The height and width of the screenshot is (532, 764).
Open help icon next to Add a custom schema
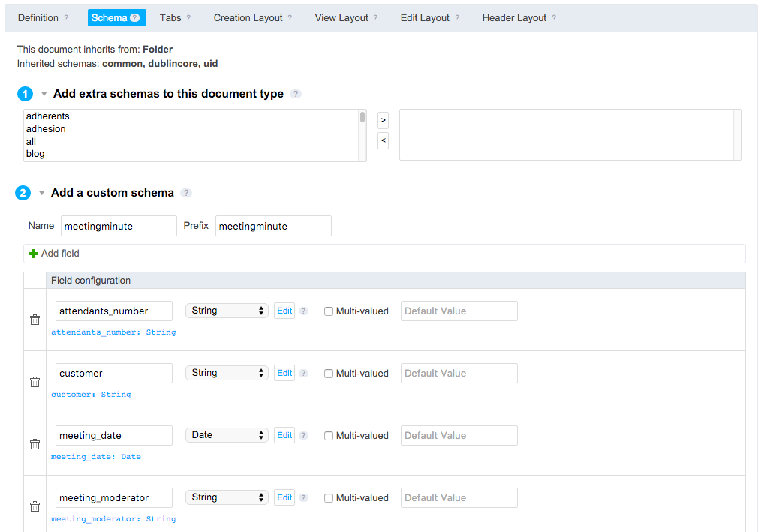(186, 193)
